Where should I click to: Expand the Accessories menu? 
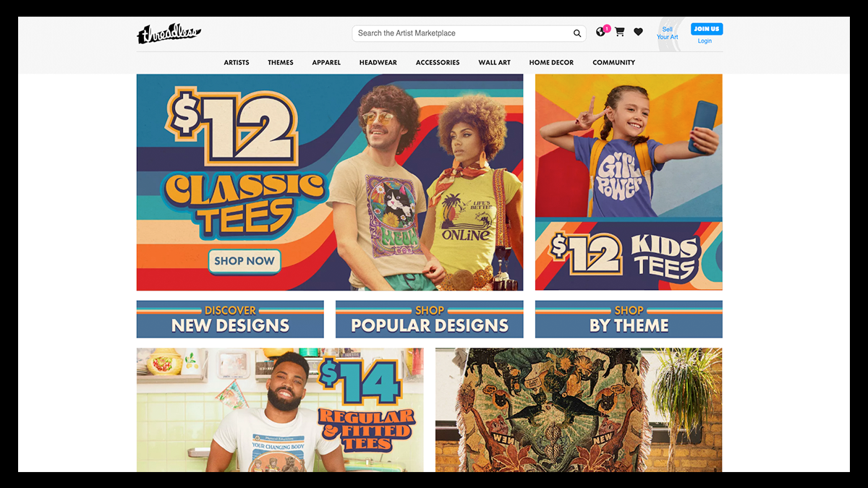(x=438, y=63)
